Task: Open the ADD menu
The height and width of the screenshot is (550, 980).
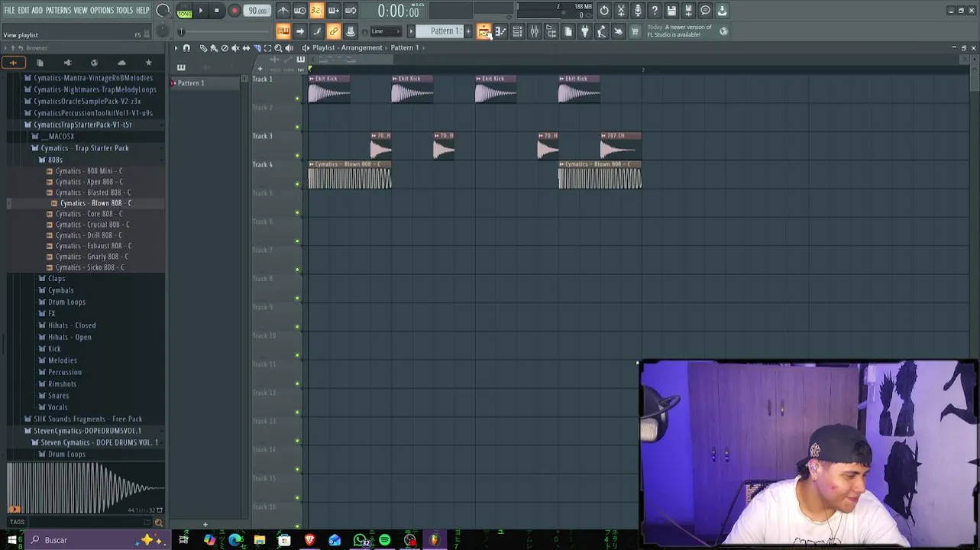Action: click(x=37, y=11)
